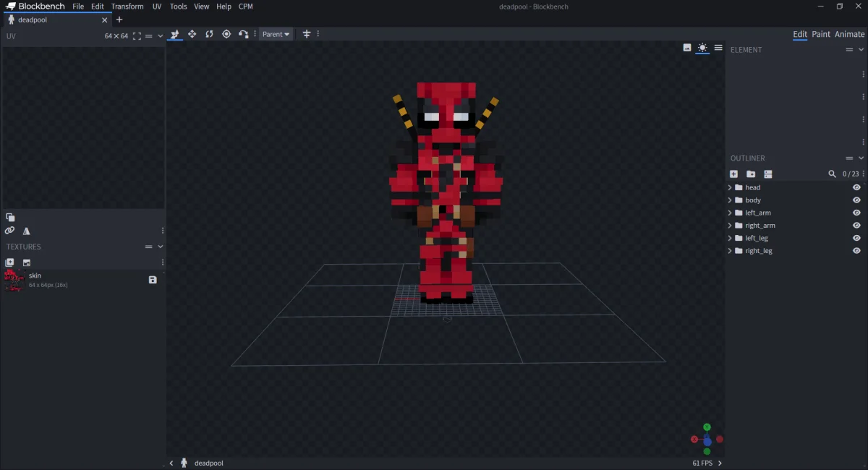
Task: Switch to Edit mode
Action: tap(800, 34)
